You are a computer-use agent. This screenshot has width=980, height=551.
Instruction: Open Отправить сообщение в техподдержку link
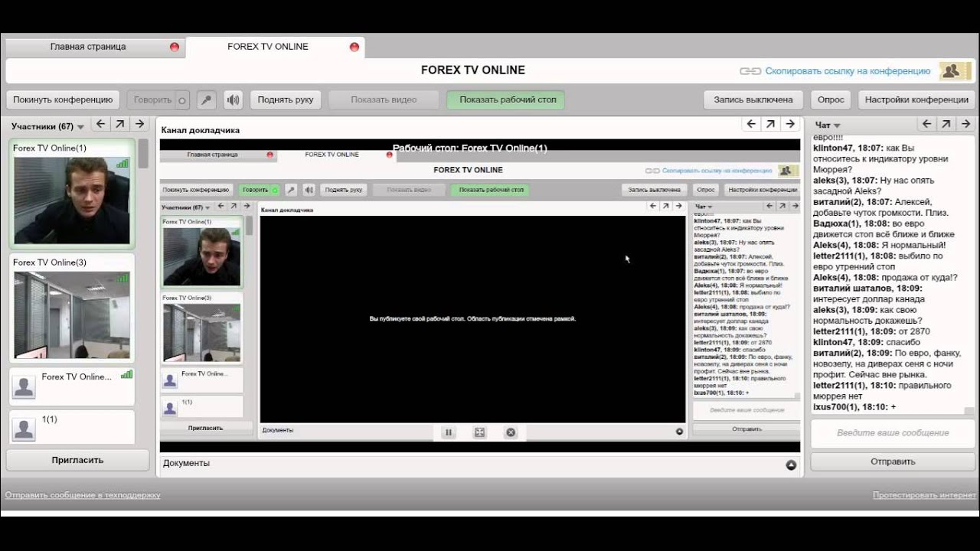click(x=83, y=495)
